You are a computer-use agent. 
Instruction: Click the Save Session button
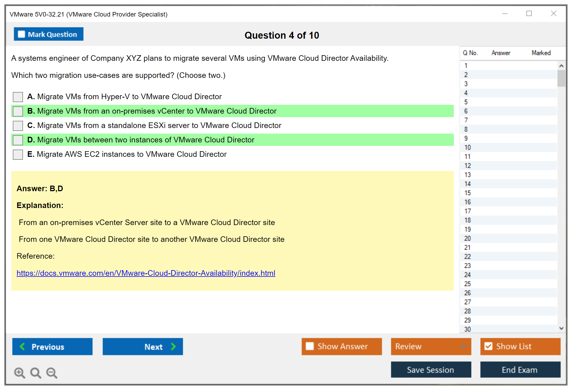click(431, 370)
